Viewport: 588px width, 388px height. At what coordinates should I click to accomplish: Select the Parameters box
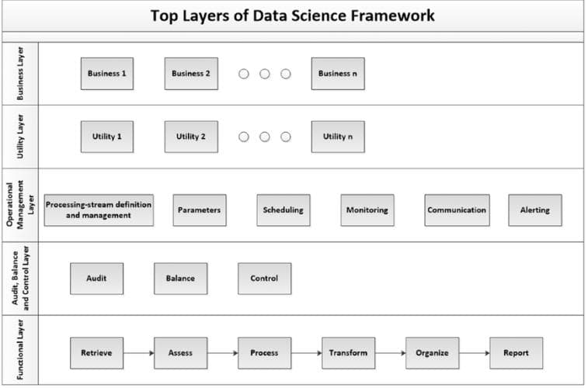click(200, 210)
